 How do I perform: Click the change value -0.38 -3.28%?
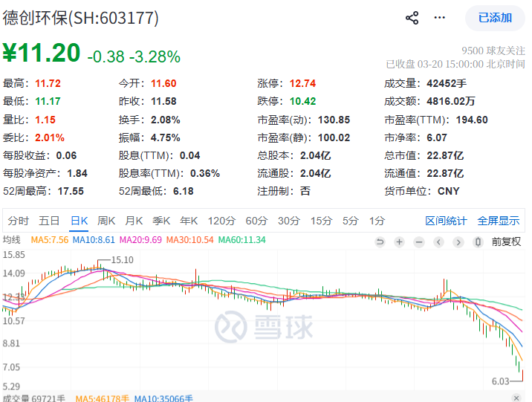point(134,56)
